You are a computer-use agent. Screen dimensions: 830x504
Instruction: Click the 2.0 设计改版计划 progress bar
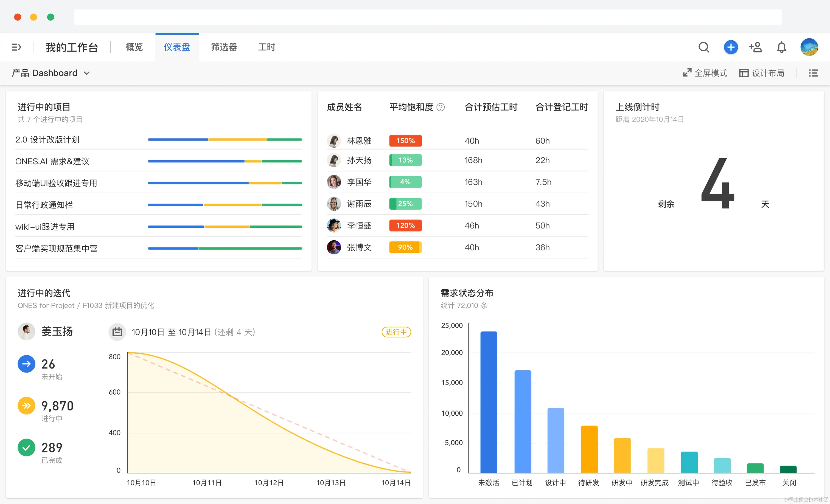coord(225,139)
